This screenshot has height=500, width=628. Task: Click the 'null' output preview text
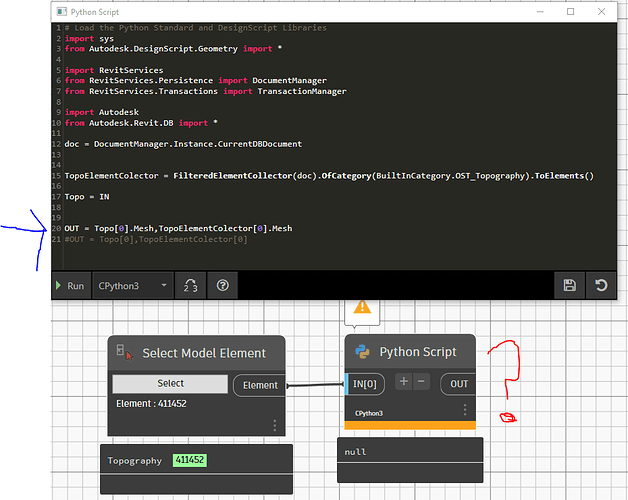tap(355, 452)
